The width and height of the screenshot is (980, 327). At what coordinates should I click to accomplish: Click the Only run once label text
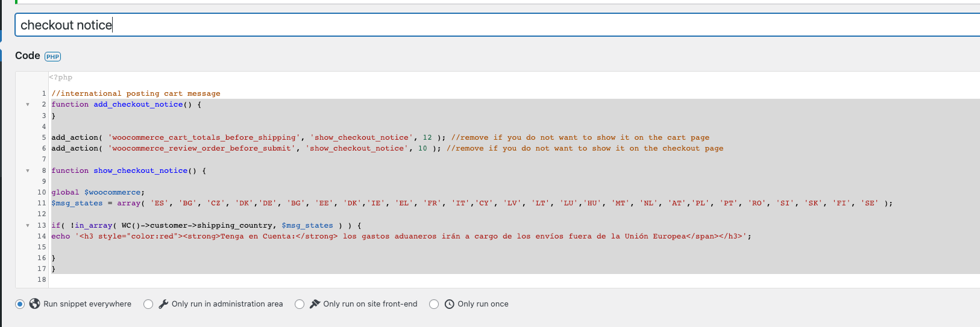click(x=483, y=304)
